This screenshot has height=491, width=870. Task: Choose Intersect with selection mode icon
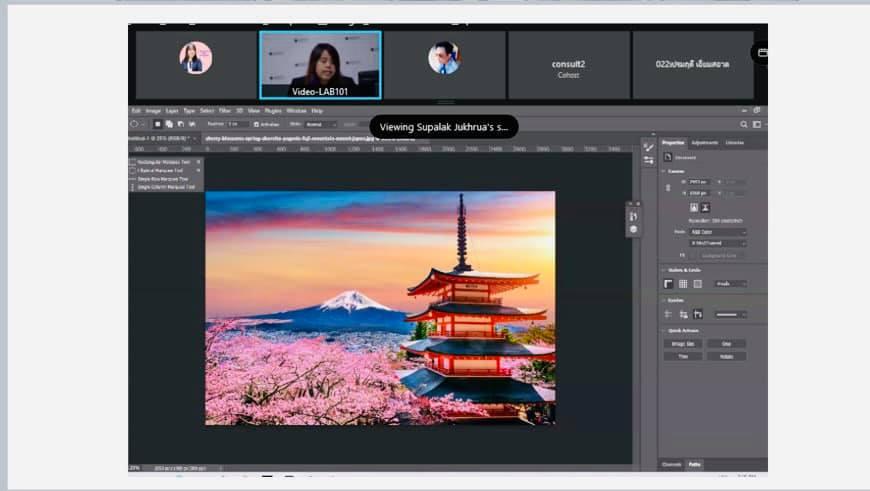pyautogui.click(x=193, y=124)
